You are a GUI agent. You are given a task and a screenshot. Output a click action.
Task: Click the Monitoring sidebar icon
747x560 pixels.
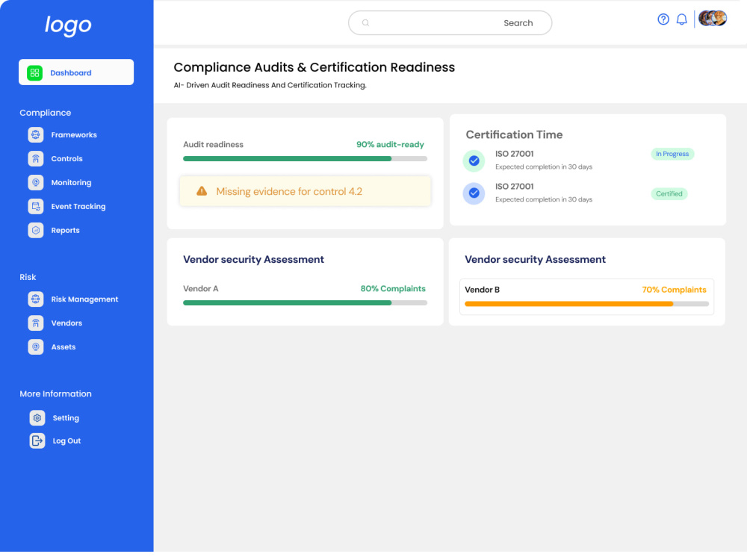[36, 182]
